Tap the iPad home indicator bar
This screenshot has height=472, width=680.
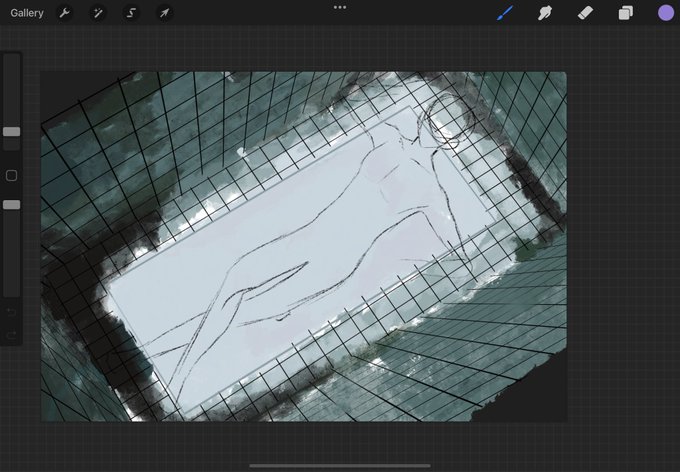[x=340, y=466]
